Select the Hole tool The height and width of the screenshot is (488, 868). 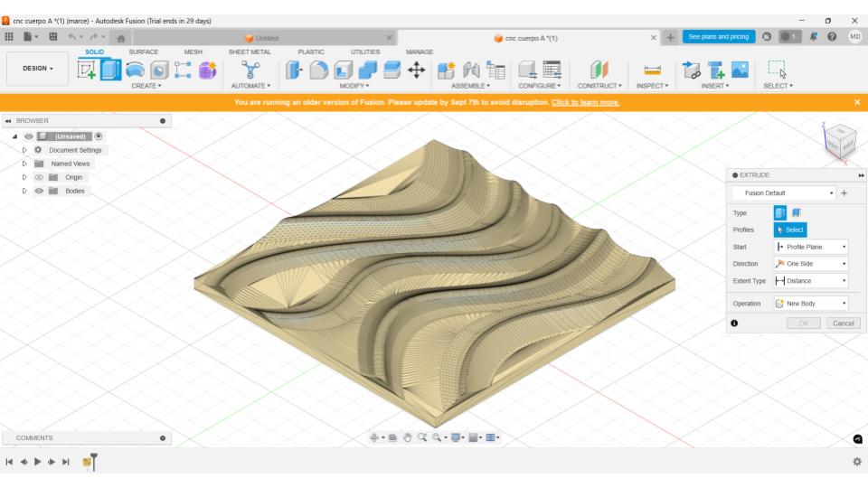coord(159,70)
